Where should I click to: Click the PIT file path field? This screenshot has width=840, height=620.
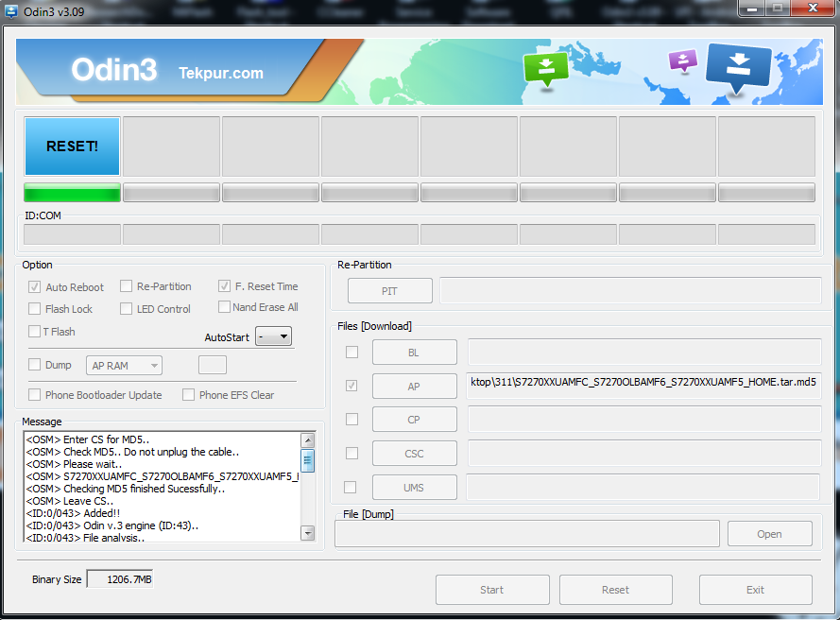coord(630,290)
